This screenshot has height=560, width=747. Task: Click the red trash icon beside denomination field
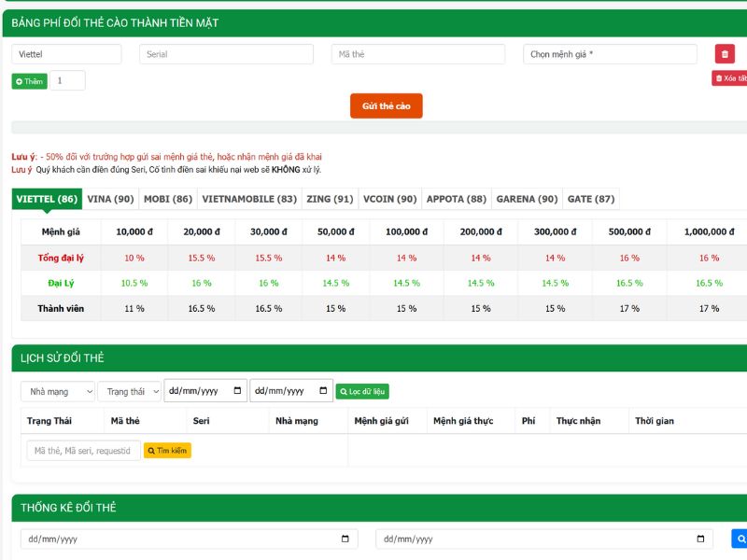click(x=725, y=54)
